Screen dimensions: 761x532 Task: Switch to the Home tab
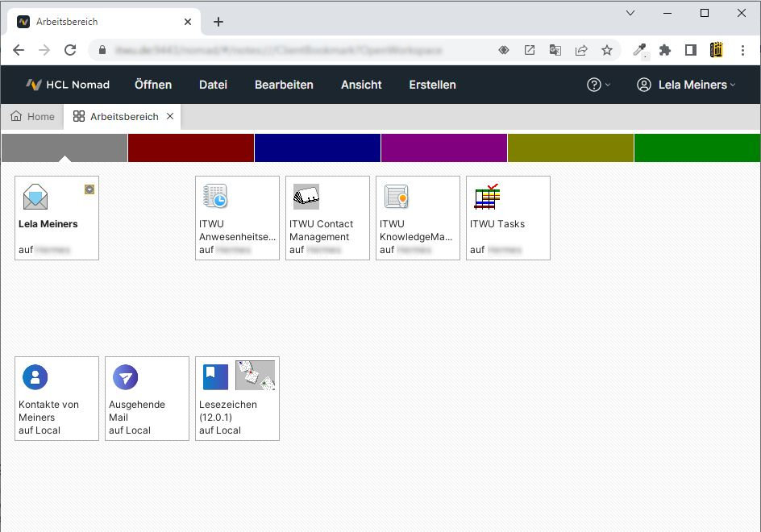[32, 117]
